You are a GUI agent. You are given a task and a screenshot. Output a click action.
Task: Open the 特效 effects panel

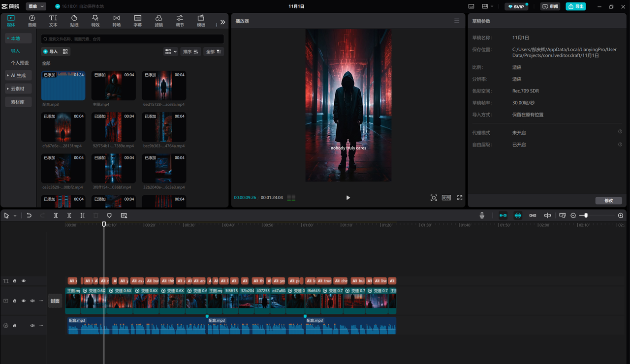pyautogui.click(x=95, y=21)
